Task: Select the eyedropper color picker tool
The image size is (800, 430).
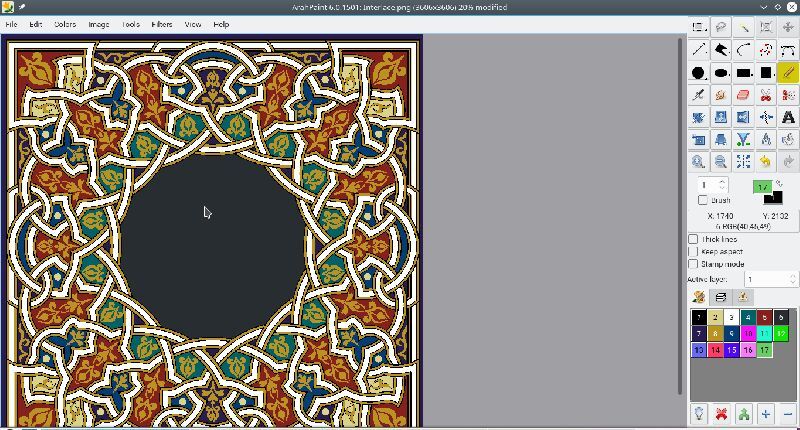Action: point(698,95)
